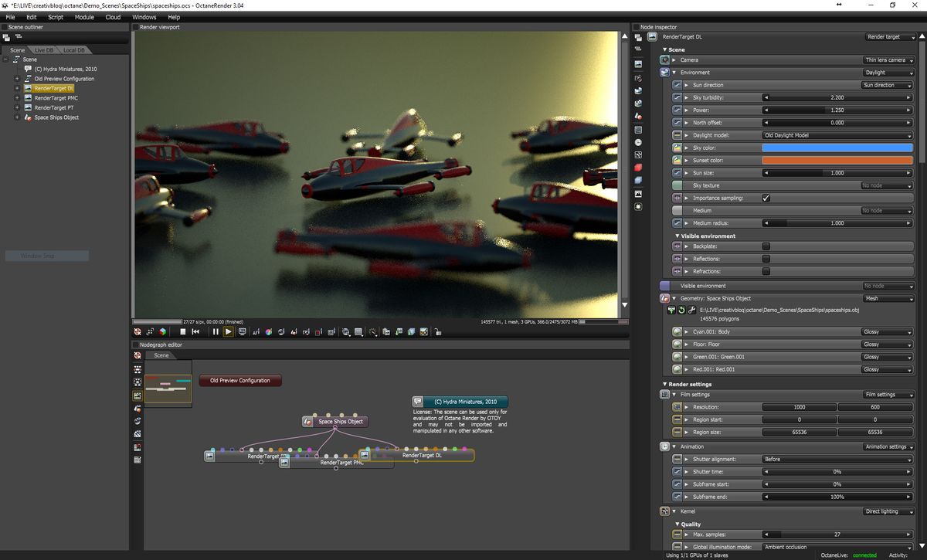
Task: Toggle the Backplate switch
Action: coord(765,246)
